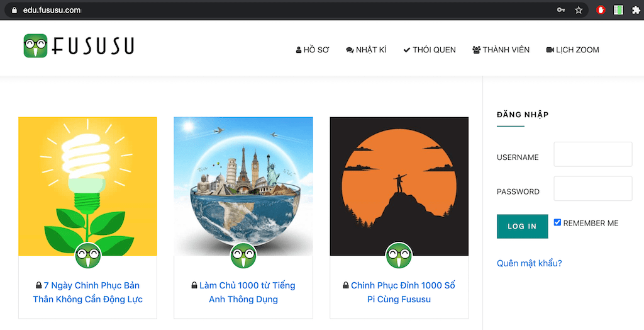Click owl avatar on the lightbulb course card

[x=88, y=255]
